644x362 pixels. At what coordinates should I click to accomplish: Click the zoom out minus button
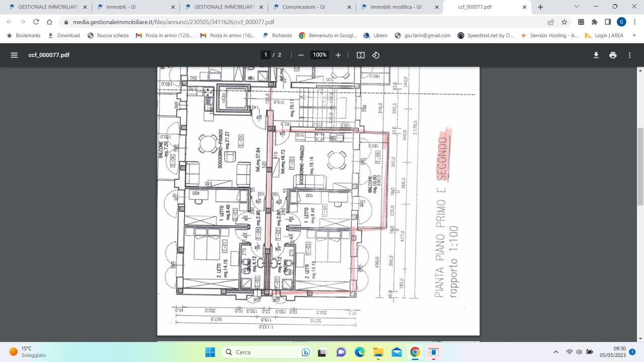click(x=301, y=55)
